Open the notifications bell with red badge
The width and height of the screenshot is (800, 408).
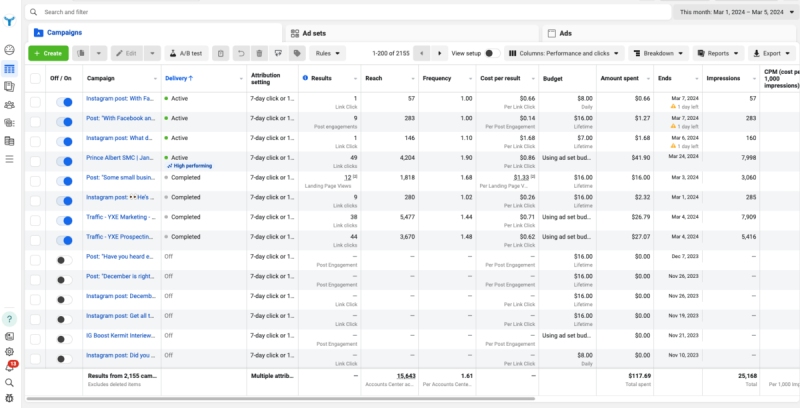(10, 366)
